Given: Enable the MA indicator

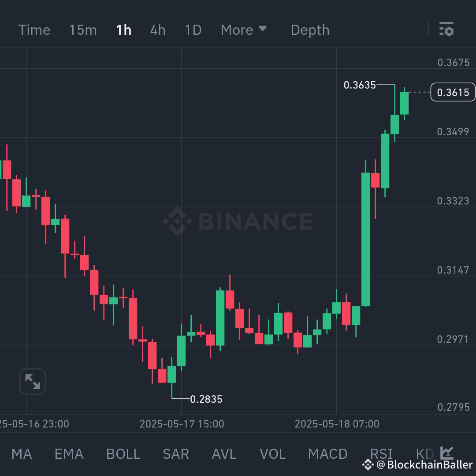Looking at the screenshot, I should (x=22, y=453).
